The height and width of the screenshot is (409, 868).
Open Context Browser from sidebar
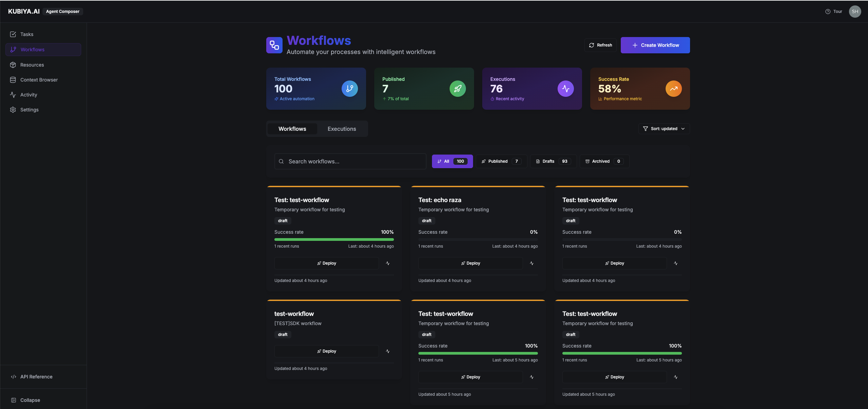click(x=39, y=80)
